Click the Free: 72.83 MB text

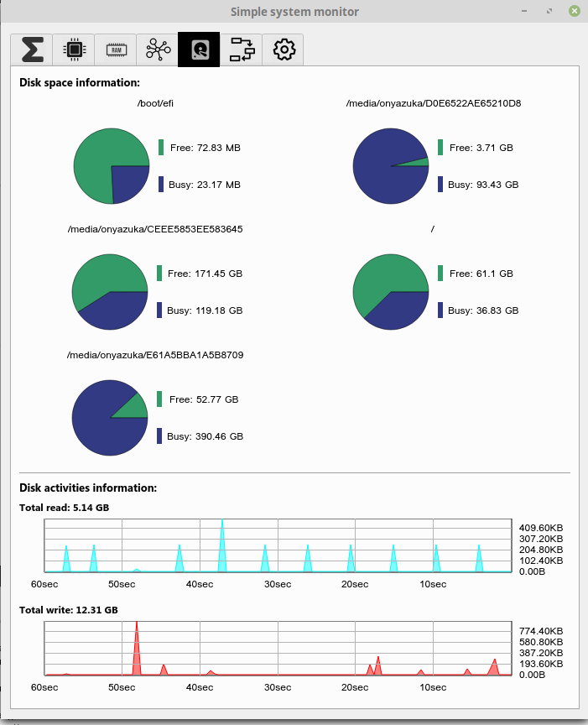tap(206, 148)
